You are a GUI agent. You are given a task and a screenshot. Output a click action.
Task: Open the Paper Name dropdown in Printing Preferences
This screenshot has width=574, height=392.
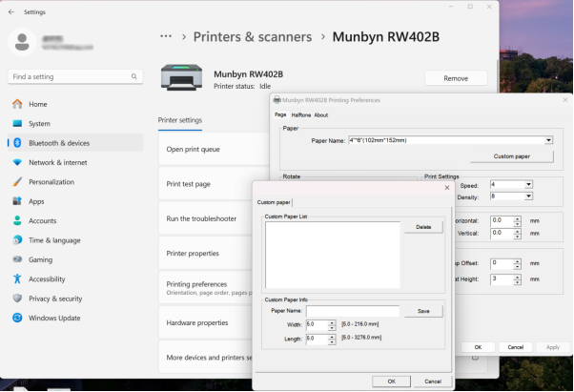click(548, 140)
